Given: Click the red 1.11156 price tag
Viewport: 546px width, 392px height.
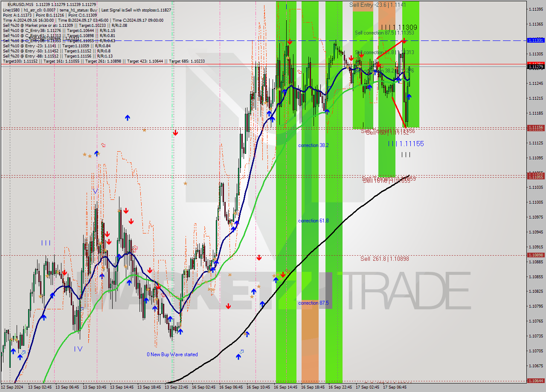Looking at the screenshot, I should tap(535, 127).
